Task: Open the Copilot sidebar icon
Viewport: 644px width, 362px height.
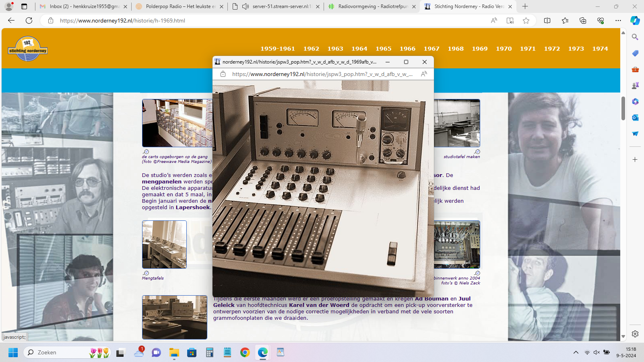Action: pos(635,21)
